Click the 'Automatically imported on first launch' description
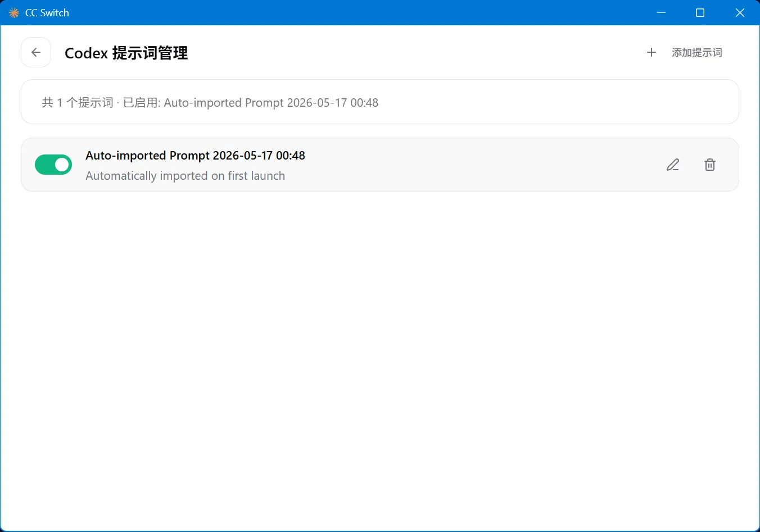 click(185, 176)
